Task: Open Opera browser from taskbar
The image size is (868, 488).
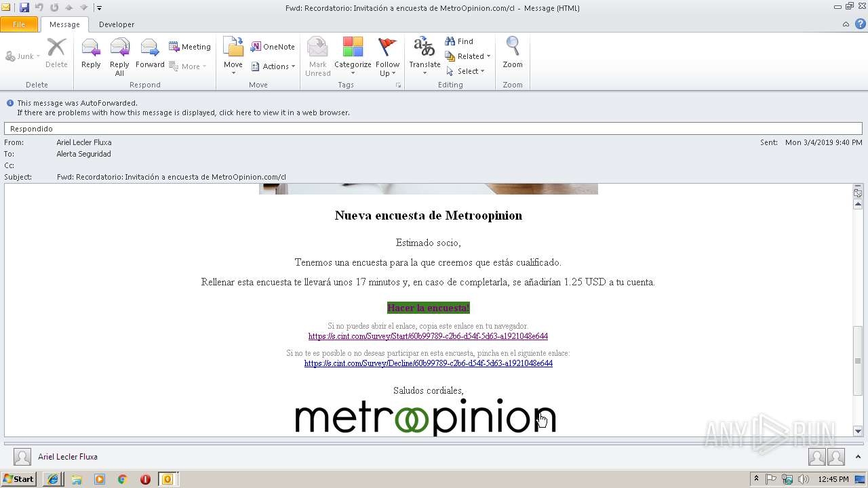Action: (145, 479)
